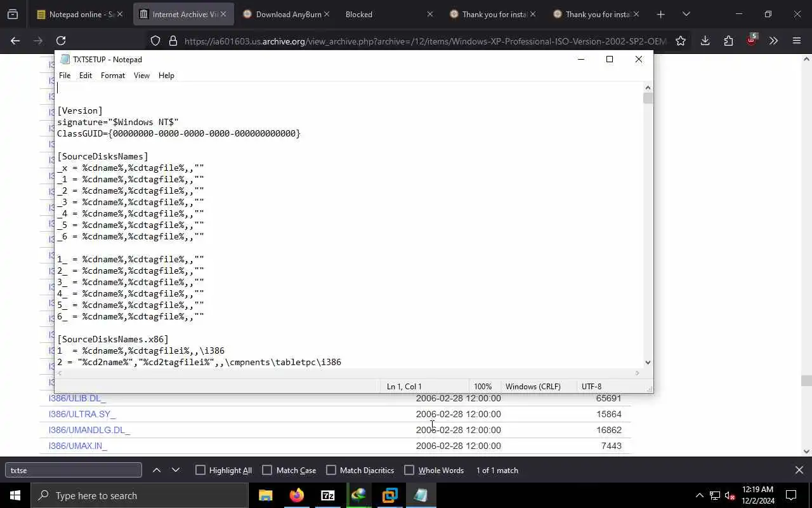Bookmark this page with star icon
Viewport: 812px width, 508px height.
tap(681, 41)
